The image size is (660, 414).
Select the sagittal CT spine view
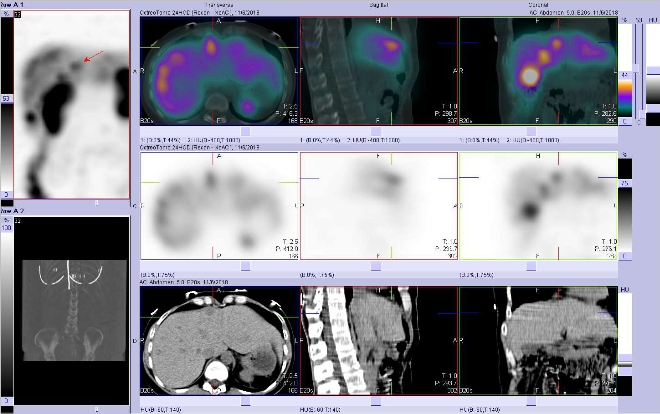[379, 341]
